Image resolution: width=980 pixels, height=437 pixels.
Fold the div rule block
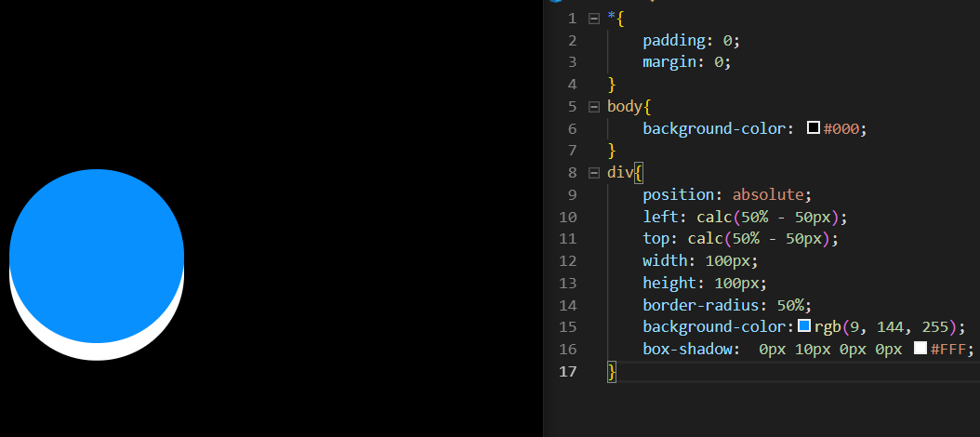[x=594, y=173]
